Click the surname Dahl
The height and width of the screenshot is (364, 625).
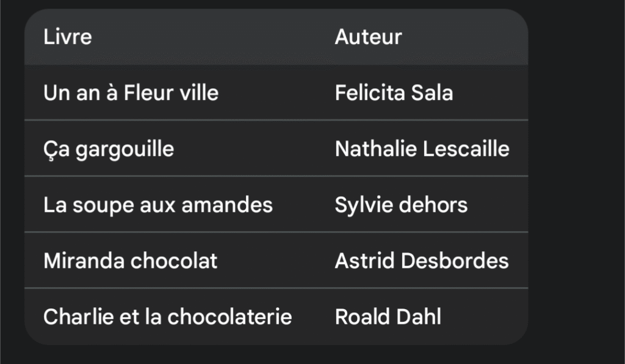pos(421,317)
